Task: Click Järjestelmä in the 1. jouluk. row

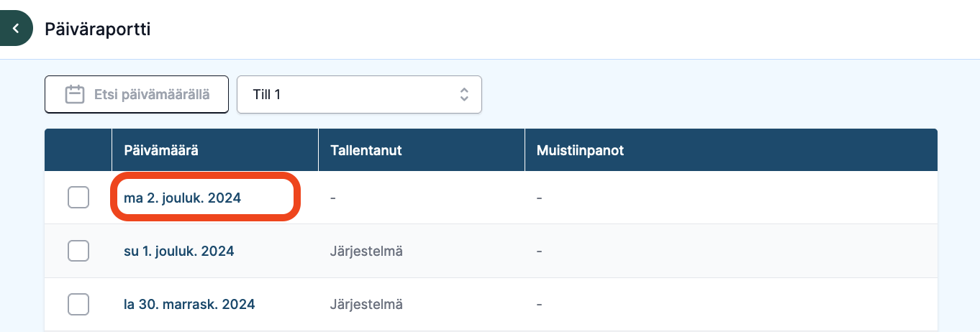Action: [x=366, y=252]
